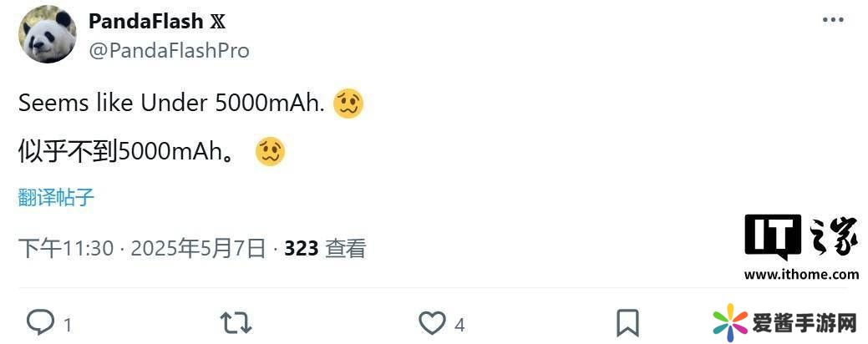Click the woozy emoji after the Chinese text

pyautogui.click(x=271, y=151)
